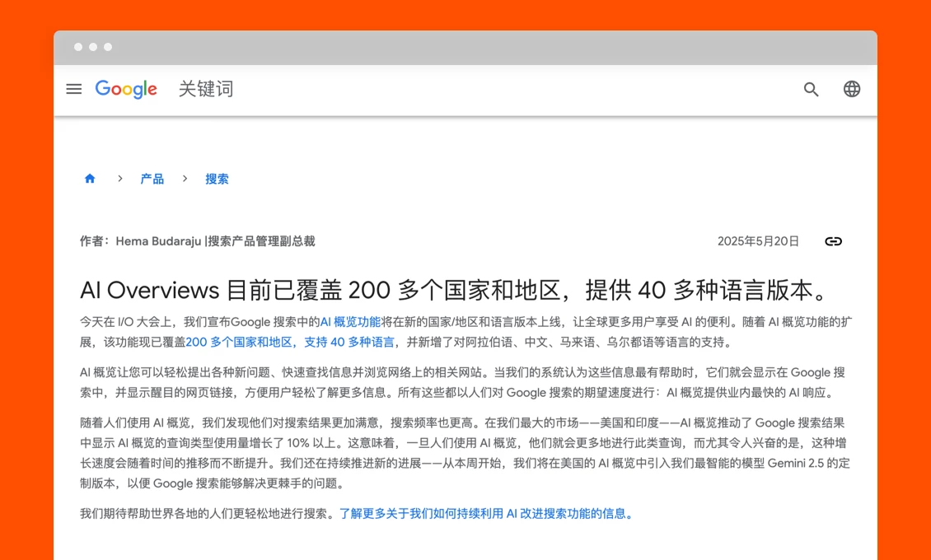Click the Google logo

click(126, 89)
